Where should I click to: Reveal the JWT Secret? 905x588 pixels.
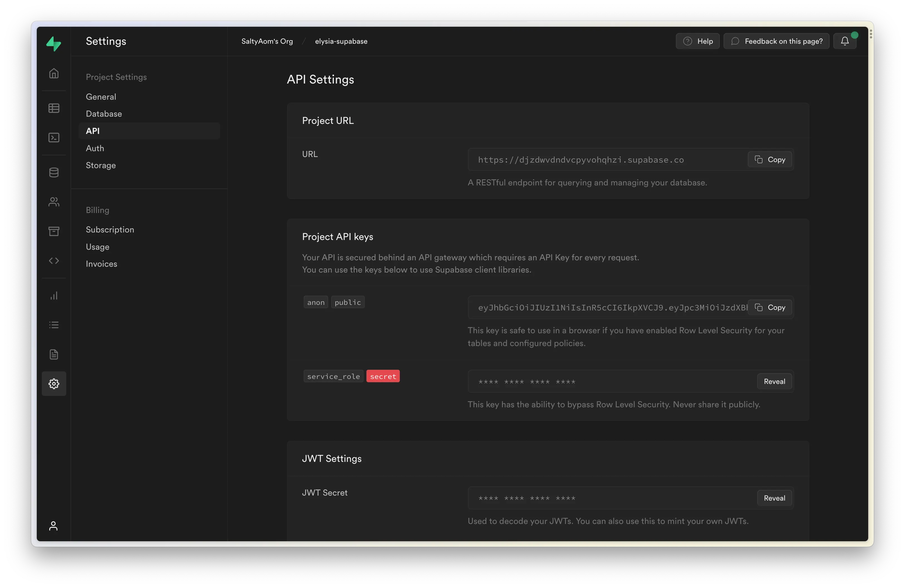point(774,498)
